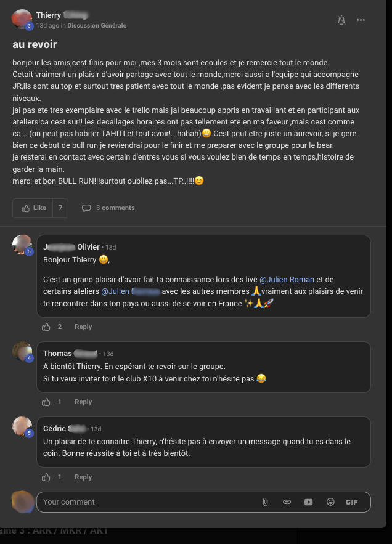Like Cédric's comment with thumbs-up icon
This screenshot has width=392, height=544.
[46, 477]
